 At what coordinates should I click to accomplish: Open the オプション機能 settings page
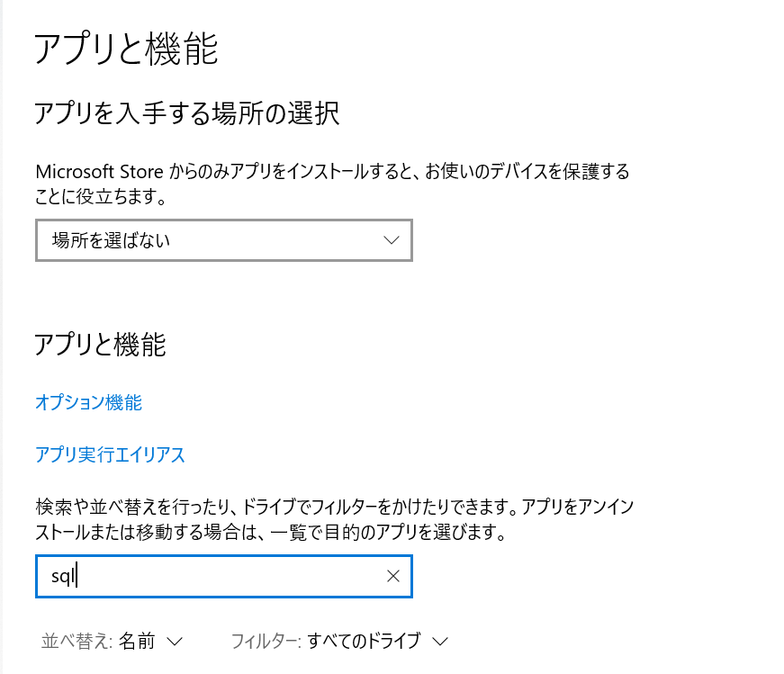87,402
